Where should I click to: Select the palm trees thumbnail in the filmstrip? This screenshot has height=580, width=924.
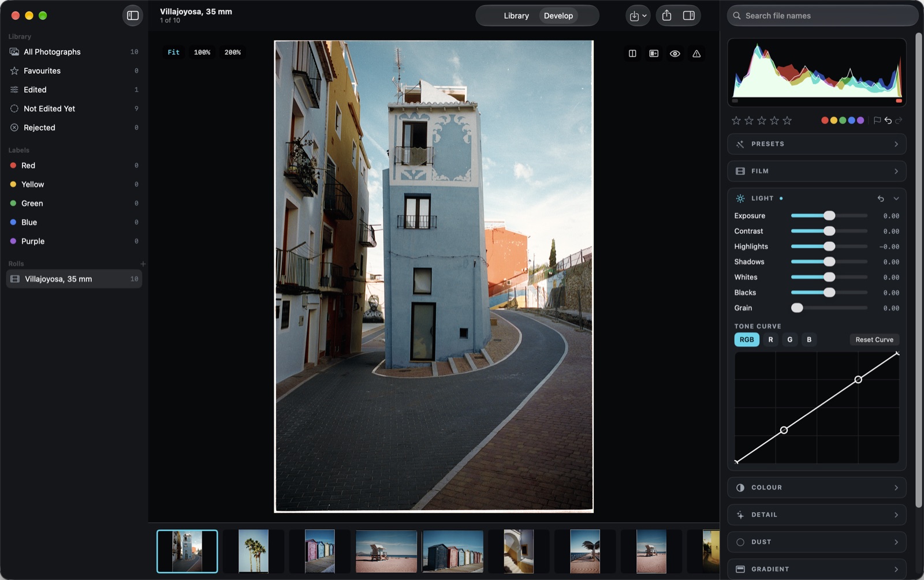pyautogui.click(x=254, y=551)
